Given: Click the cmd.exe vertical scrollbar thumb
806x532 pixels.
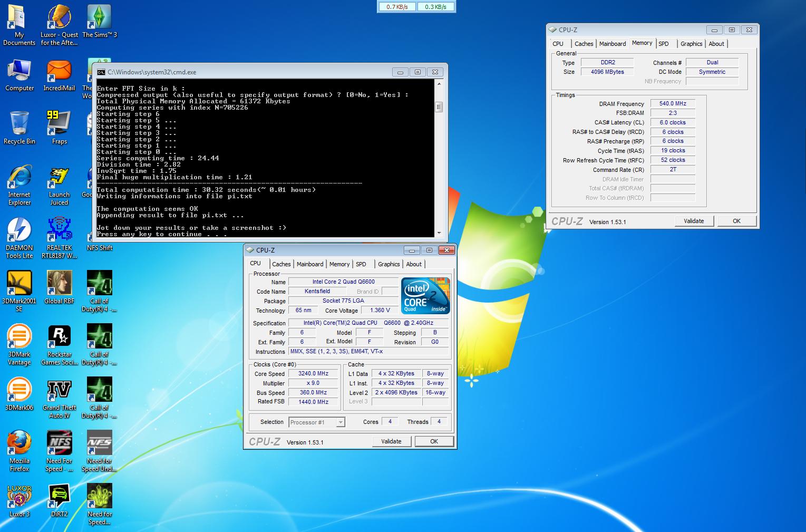Looking at the screenshot, I should click(439, 107).
